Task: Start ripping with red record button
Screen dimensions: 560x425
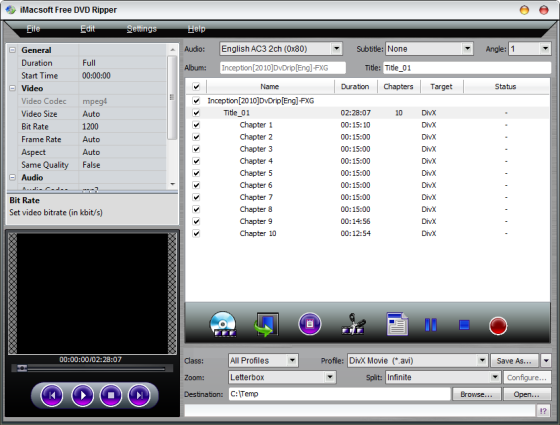Action: [x=498, y=326]
